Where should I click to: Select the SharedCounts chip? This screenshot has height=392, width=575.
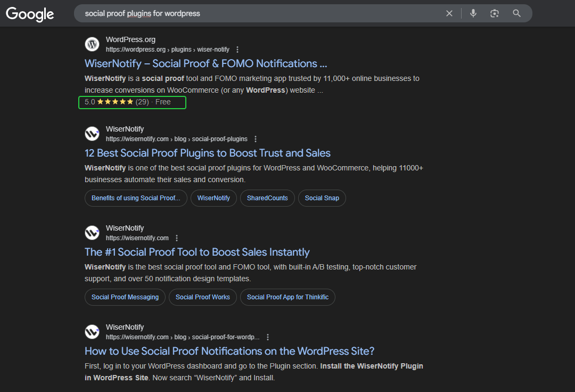coord(267,198)
